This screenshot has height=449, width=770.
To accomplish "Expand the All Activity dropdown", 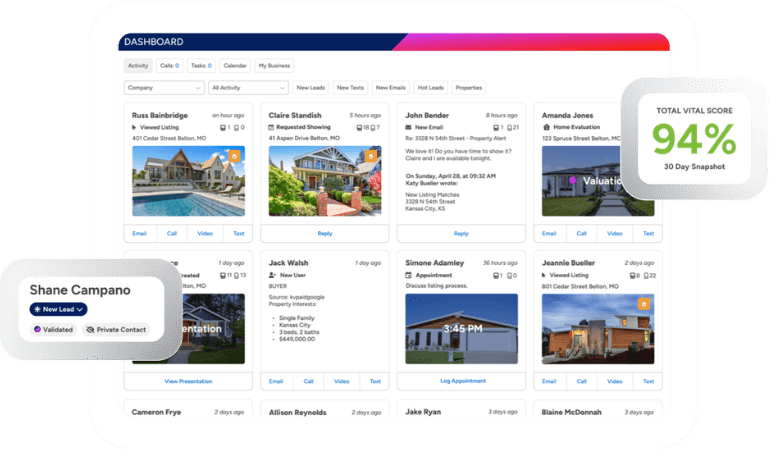I will 248,88.
